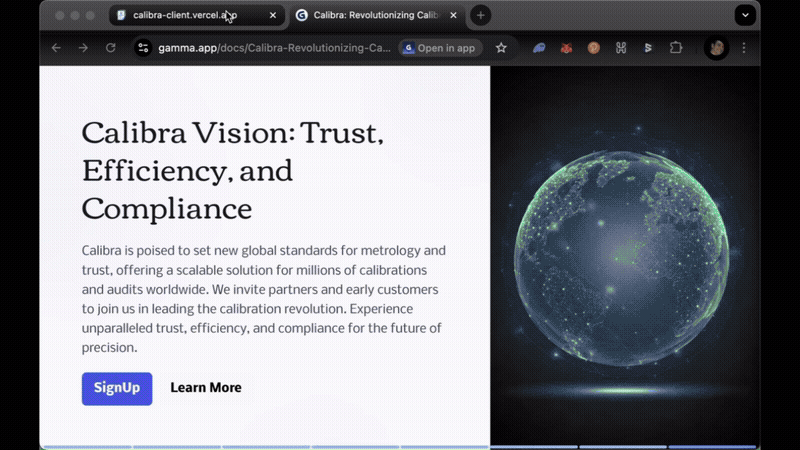The width and height of the screenshot is (800, 450).
Task: Open the Chrome three-dot menu
Action: [x=744, y=48]
